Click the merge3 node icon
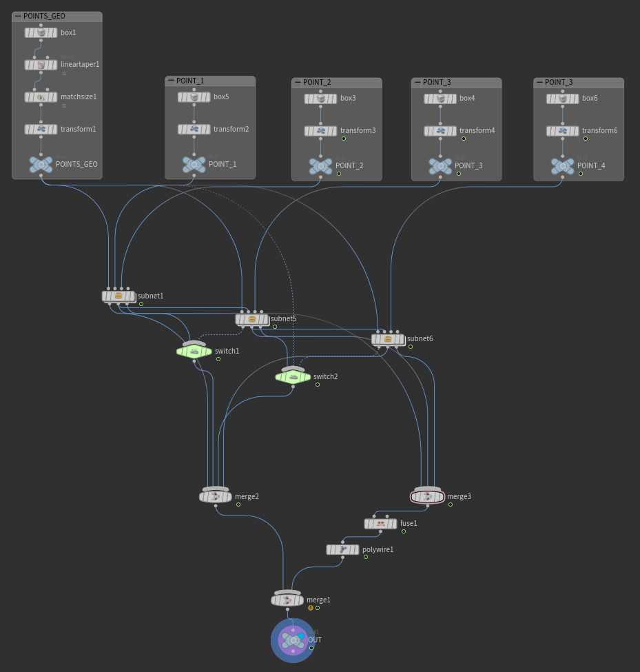 [x=427, y=496]
